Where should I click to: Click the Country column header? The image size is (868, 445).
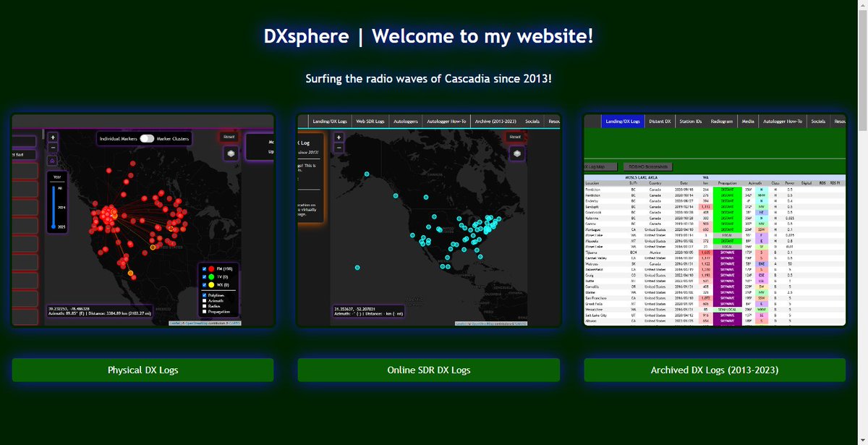coord(655,183)
